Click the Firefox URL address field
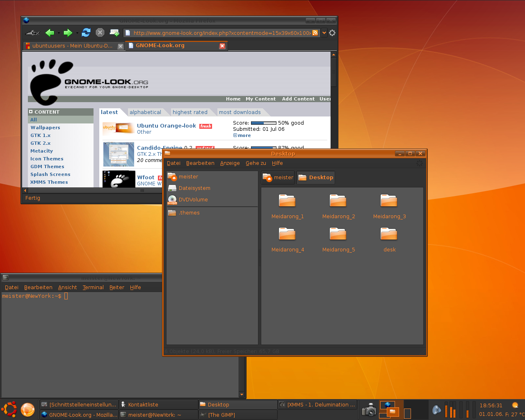Viewport: 525px width, 420px height. pyautogui.click(x=221, y=33)
